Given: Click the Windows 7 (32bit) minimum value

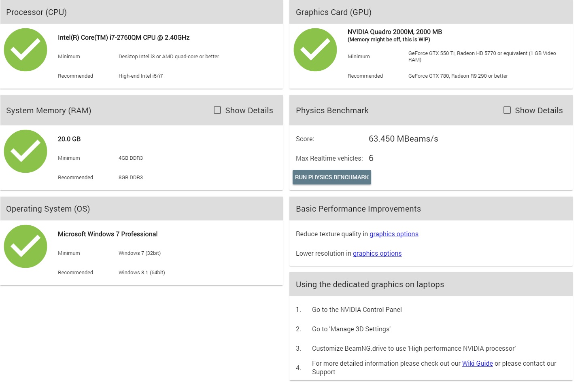Looking at the screenshot, I should point(140,253).
